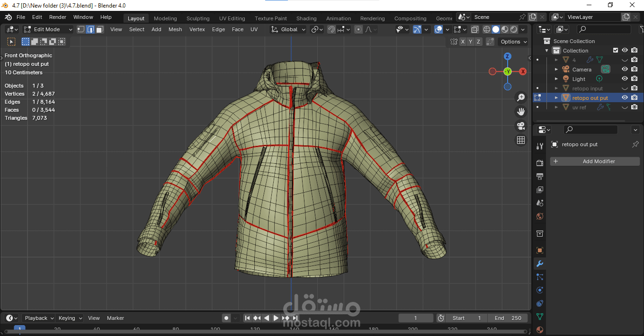
Task: Expand the Light item in outliner
Action: (556, 79)
